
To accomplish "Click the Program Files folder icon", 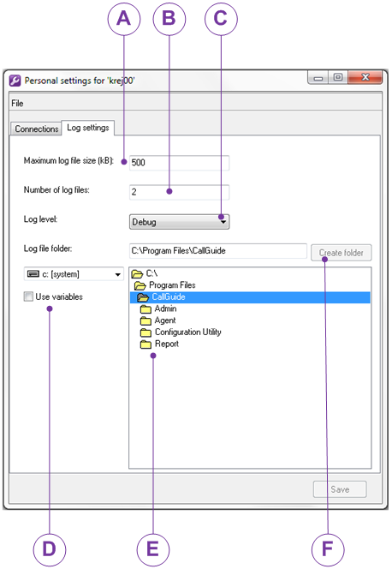I will [140, 285].
